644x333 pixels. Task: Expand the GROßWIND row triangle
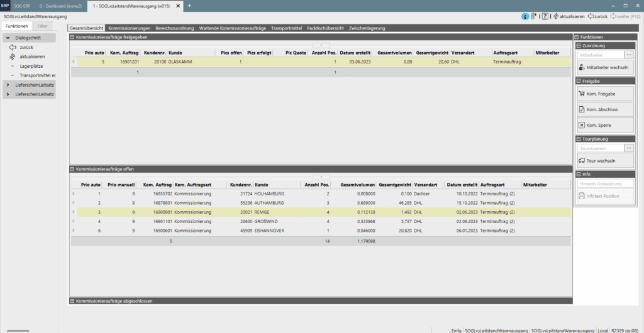point(74,221)
